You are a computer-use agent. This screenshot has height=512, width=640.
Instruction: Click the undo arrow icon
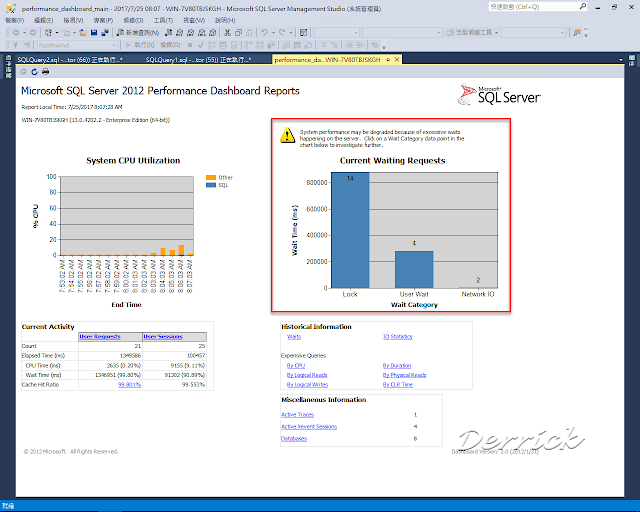pyautogui.click(x=264, y=33)
